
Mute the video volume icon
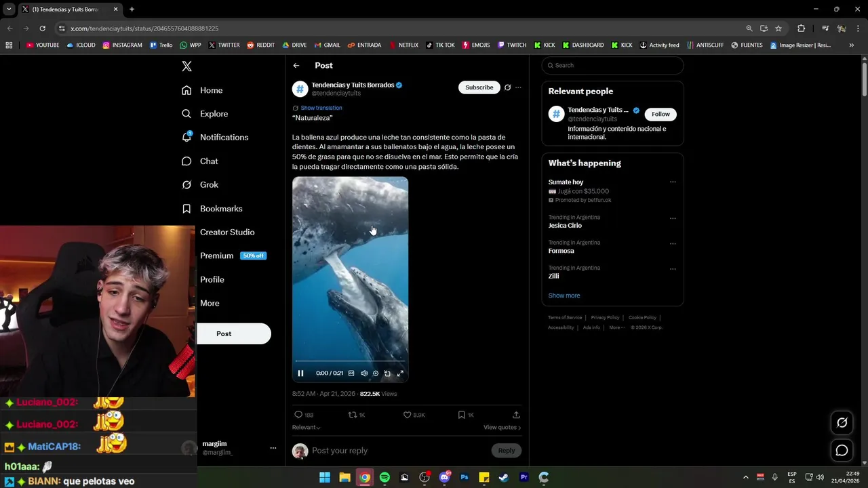click(x=364, y=373)
